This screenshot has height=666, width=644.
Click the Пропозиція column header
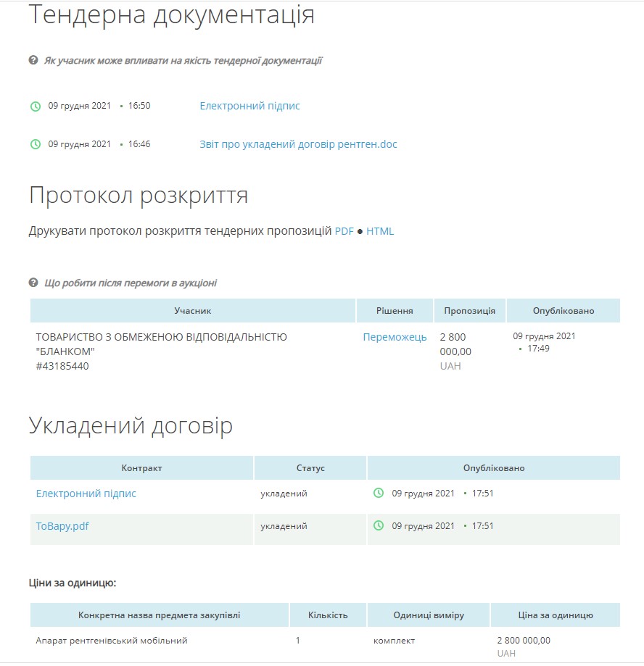click(x=469, y=310)
